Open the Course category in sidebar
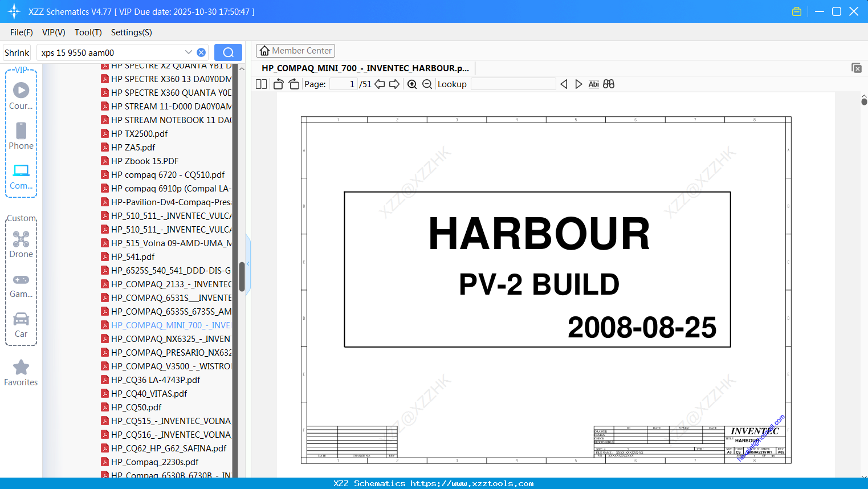The height and width of the screenshot is (489, 868). (21, 96)
